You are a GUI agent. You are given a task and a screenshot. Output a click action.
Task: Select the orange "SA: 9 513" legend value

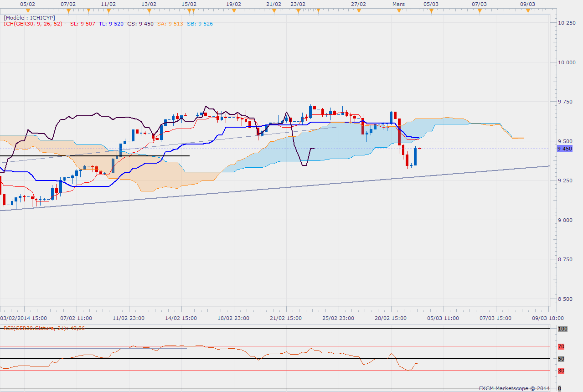pos(170,24)
